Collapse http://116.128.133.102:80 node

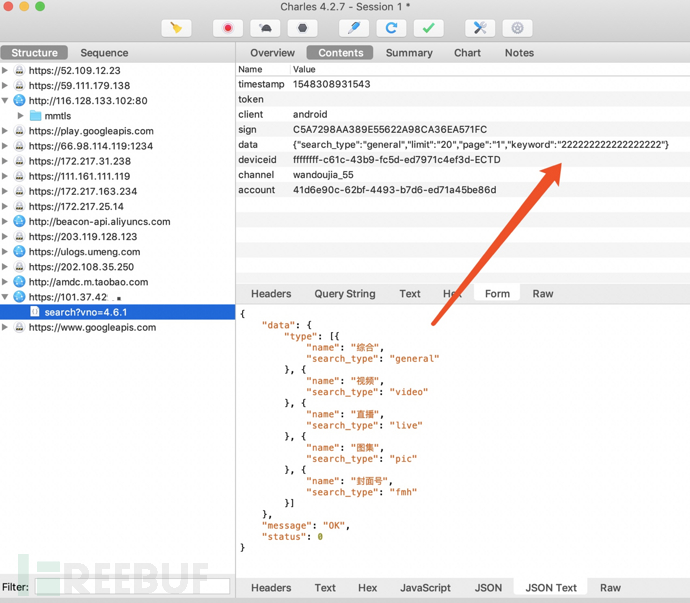click(5, 100)
